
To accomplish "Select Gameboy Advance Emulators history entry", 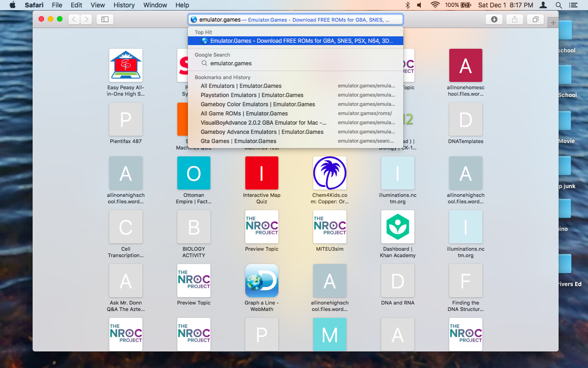I will tap(295, 132).
